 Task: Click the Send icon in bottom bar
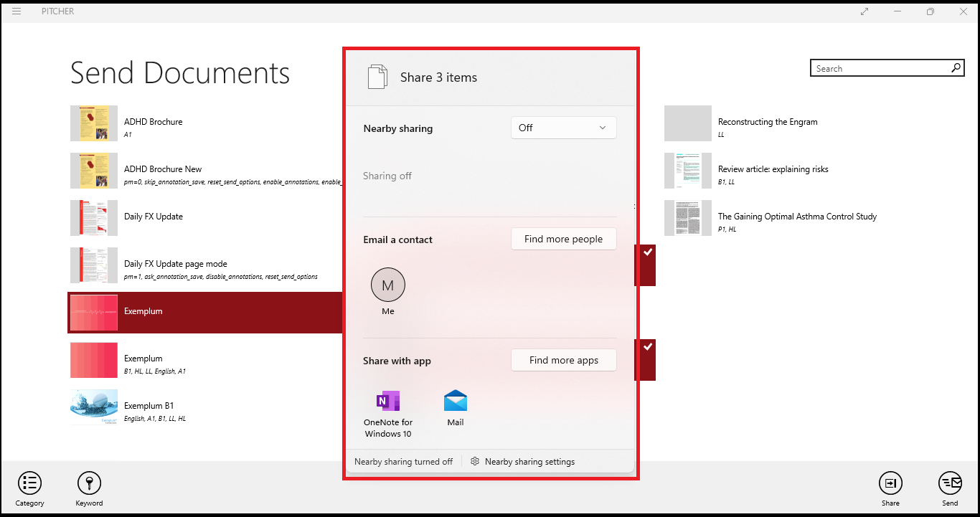pyautogui.click(x=950, y=483)
